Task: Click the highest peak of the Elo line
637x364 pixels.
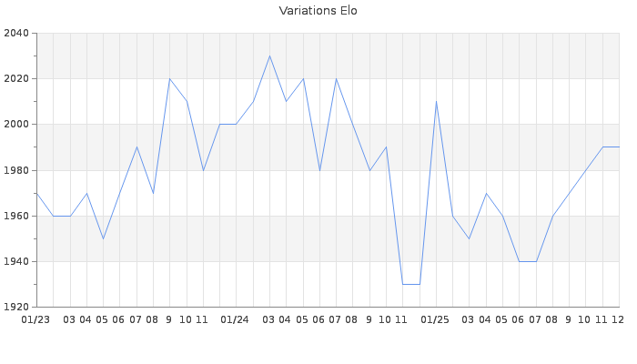Action: click(269, 56)
